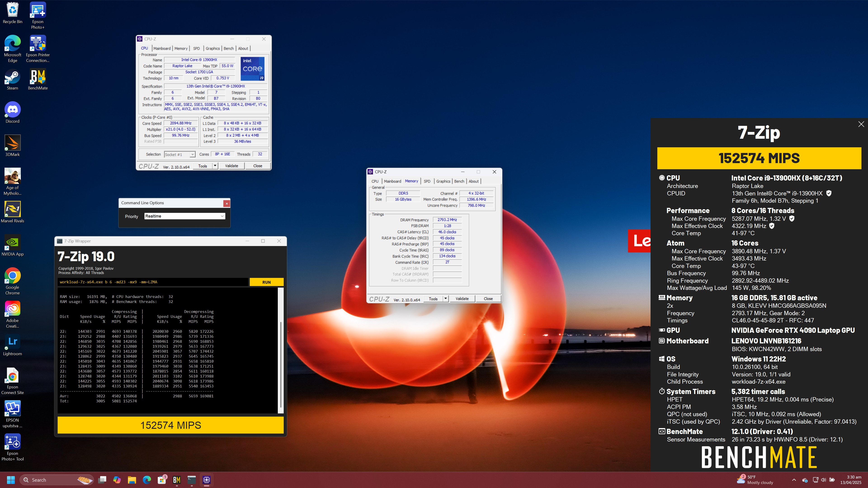Open the Socket #1 selection dropdown
Screen dimensions: 868x488
coord(180,155)
